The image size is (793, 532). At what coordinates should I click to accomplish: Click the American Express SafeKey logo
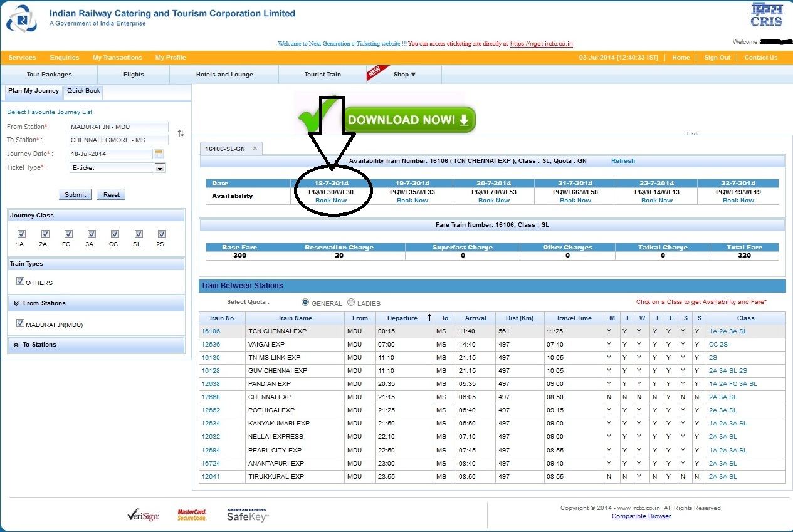tap(248, 515)
